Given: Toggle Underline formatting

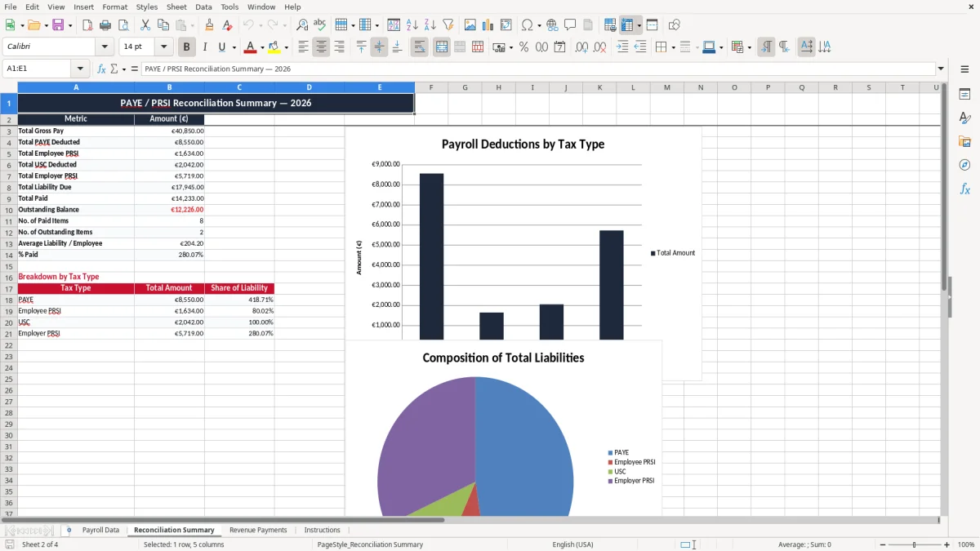Looking at the screenshot, I should pos(221,47).
